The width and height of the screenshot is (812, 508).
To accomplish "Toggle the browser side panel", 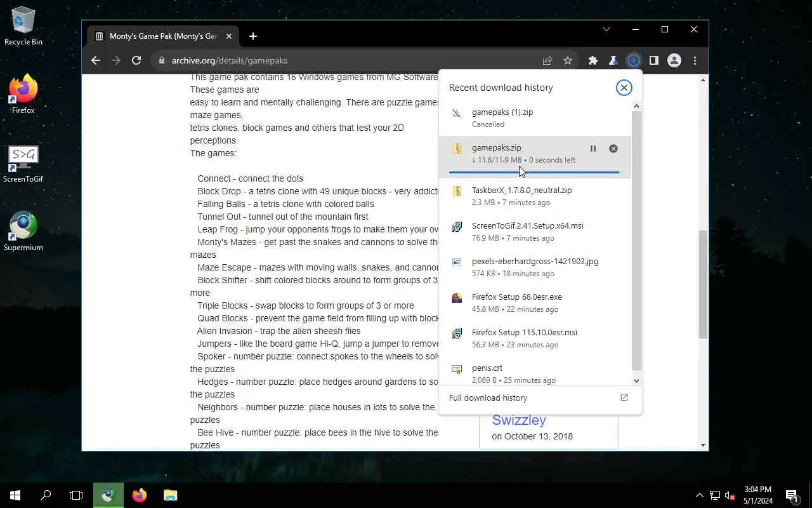I will click(653, 60).
